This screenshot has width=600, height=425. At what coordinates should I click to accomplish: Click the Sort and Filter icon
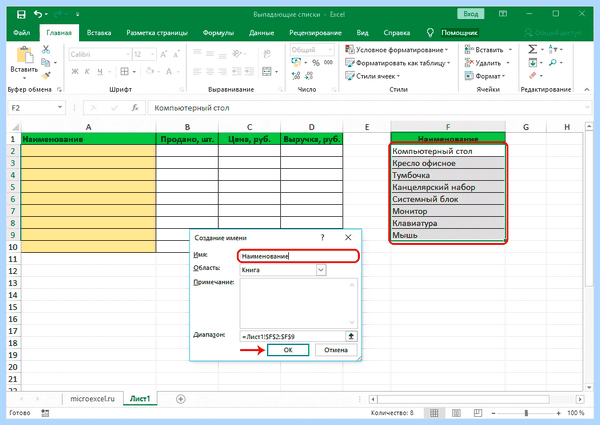553,49
